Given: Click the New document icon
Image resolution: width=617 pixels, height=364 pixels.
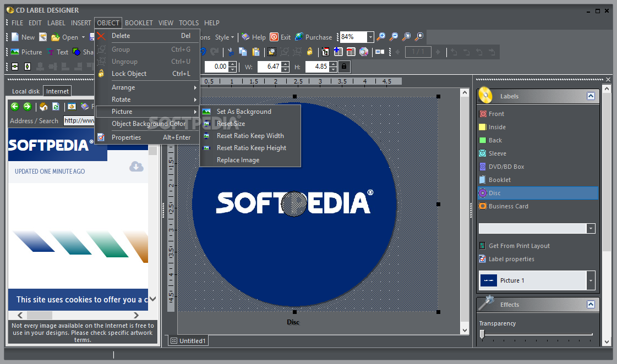Looking at the screenshot, I should (x=15, y=37).
